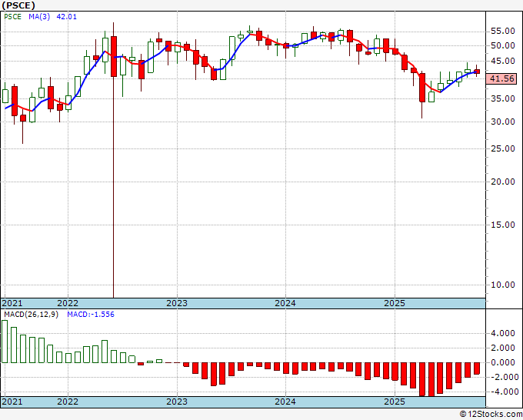Click the 41.56 current price tag
The width and height of the screenshot is (523, 420).
501,78
